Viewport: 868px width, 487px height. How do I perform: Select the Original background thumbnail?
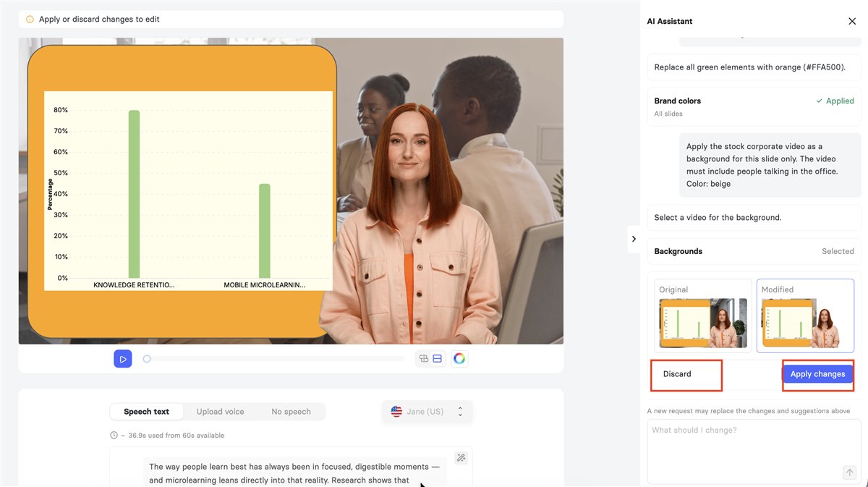point(703,316)
